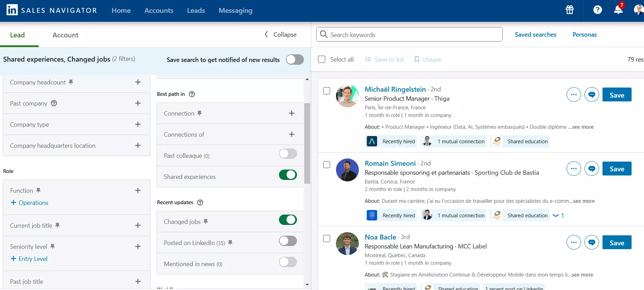Select Romain Simeoni's checkbox

pos(327,165)
